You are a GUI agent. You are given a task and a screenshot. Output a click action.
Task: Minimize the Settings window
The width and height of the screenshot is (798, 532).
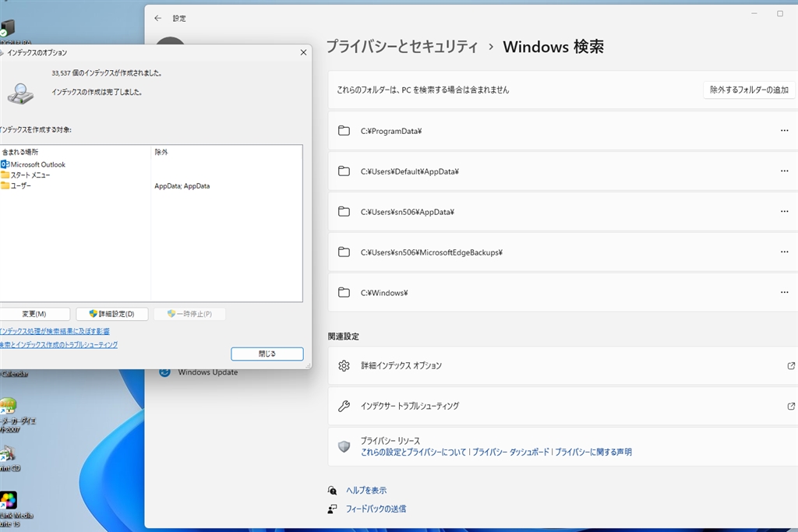tap(754, 14)
